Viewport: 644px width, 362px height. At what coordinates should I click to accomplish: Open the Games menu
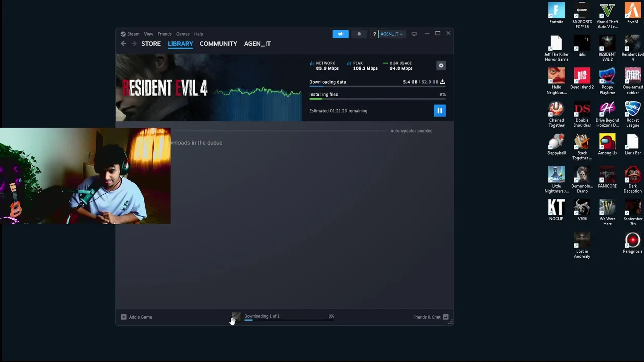[183, 34]
